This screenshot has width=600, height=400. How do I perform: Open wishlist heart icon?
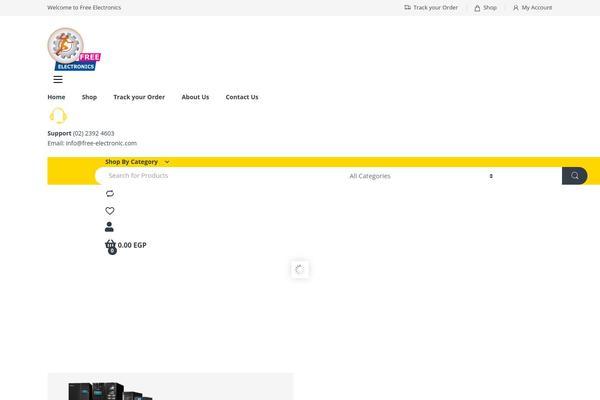point(110,211)
